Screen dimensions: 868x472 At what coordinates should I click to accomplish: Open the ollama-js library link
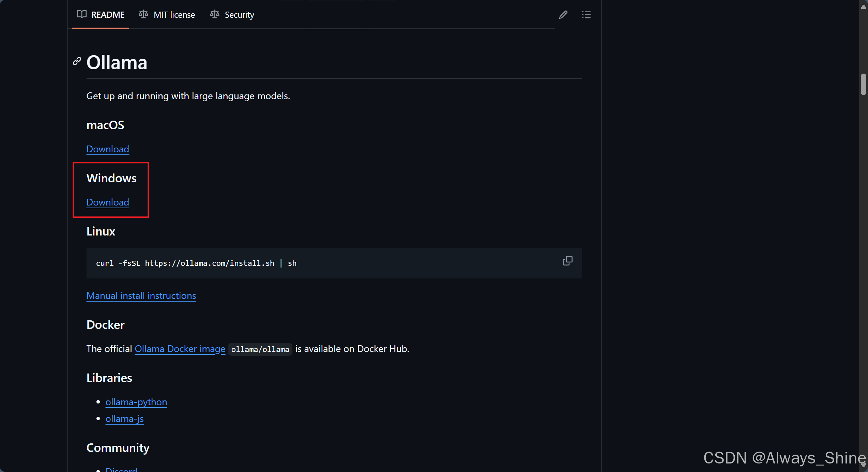[x=124, y=418]
